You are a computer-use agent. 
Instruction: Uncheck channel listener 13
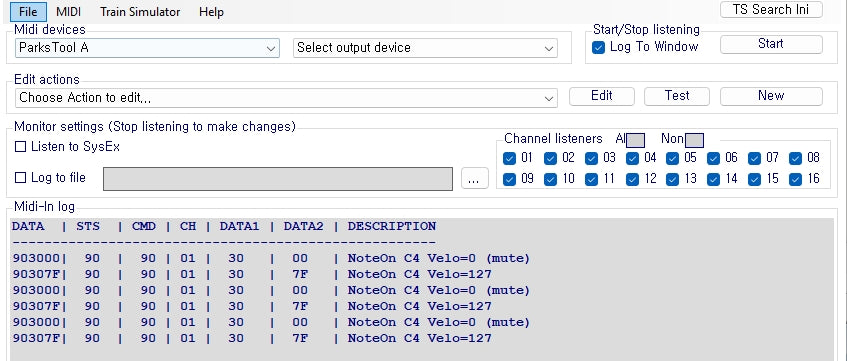pos(673,179)
